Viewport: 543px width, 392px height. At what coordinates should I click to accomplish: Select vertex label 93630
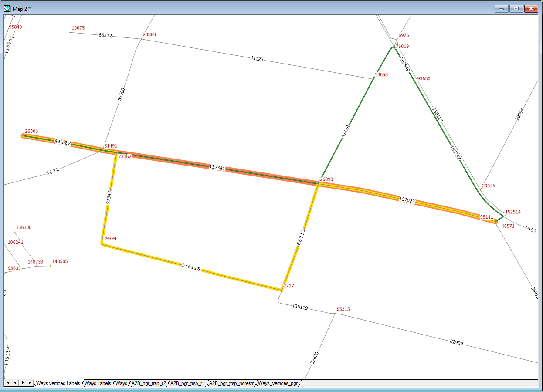(14, 268)
